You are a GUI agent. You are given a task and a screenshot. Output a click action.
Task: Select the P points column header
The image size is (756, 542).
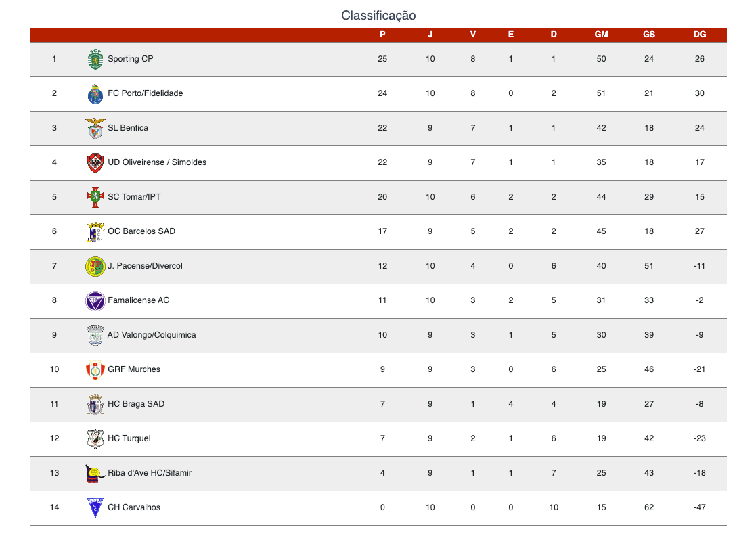click(x=382, y=35)
